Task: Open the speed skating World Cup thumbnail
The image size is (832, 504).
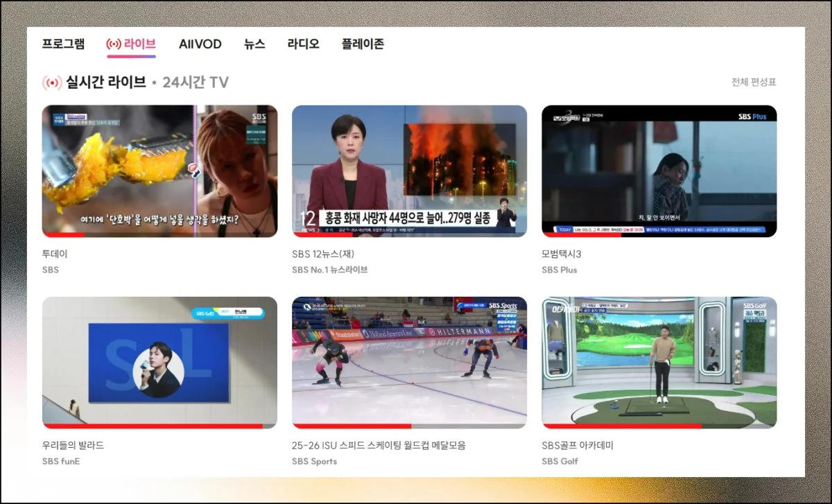Action: 409,362
